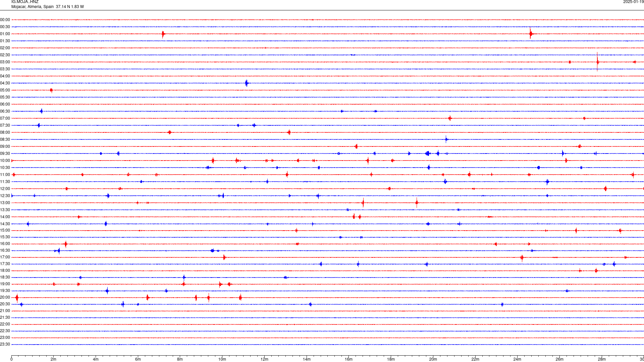Select the 05:00 trace time label

pos(5,90)
